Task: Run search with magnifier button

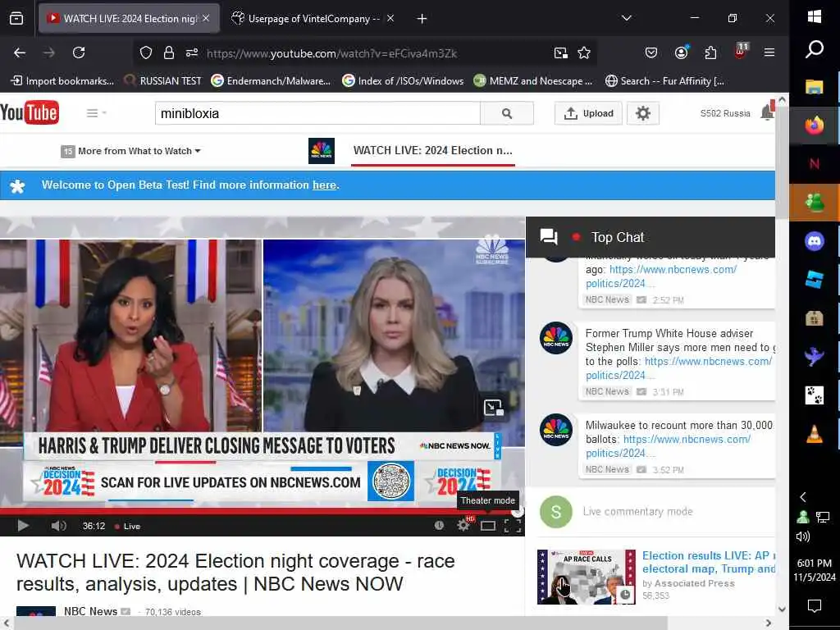Action: click(x=507, y=113)
